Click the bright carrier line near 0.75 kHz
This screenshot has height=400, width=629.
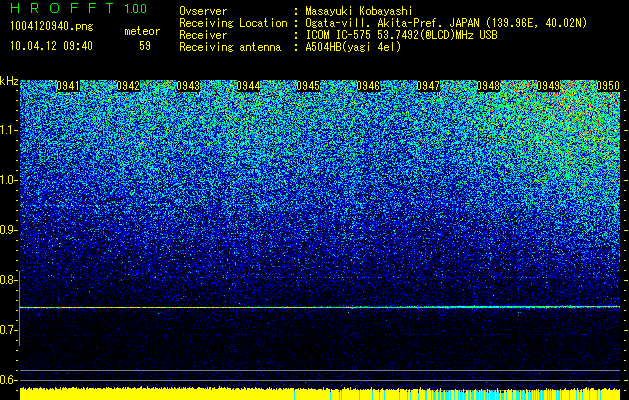coord(320,307)
